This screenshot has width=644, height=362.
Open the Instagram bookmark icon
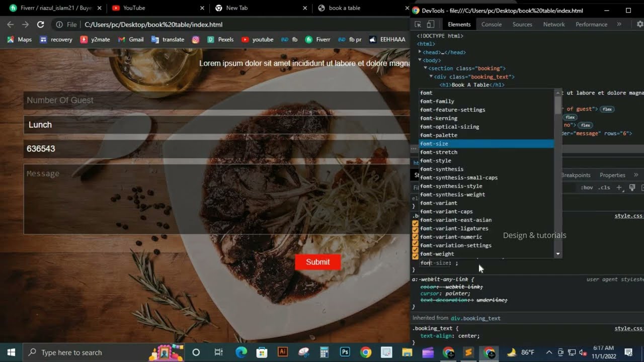pos(196,39)
